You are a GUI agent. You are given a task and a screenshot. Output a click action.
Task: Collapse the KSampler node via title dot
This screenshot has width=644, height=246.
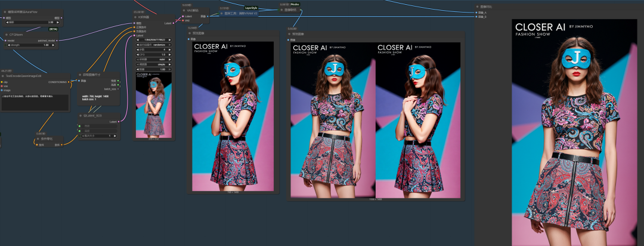(135, 17)
